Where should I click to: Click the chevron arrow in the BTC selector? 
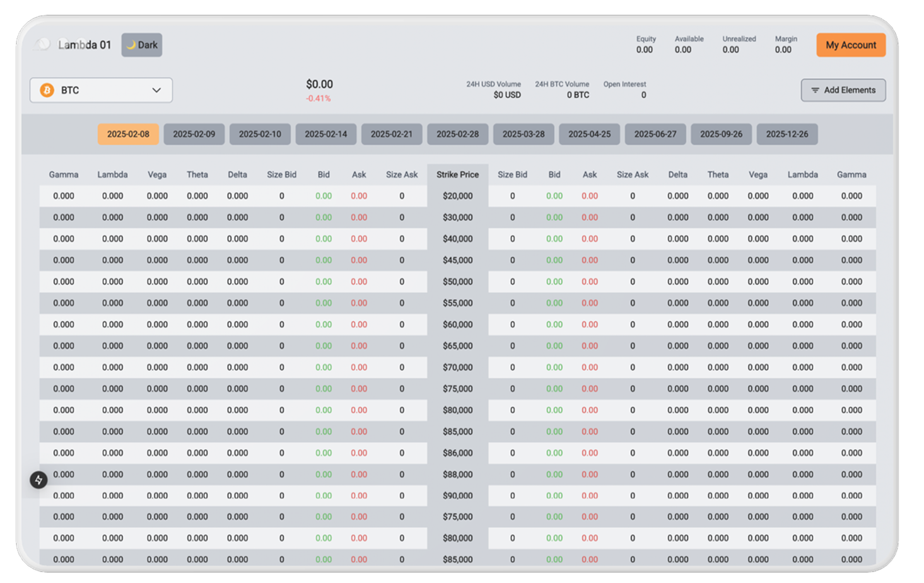click(156, 90)
